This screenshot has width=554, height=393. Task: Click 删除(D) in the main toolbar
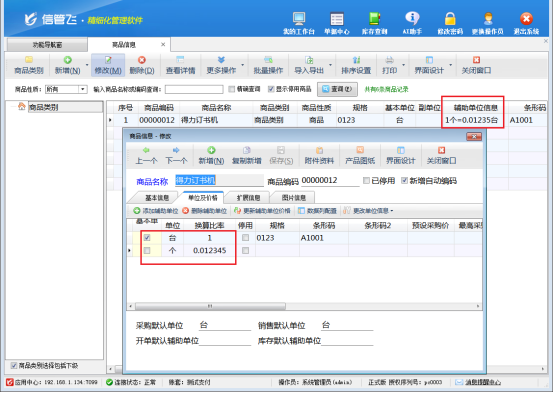(142, 65)
